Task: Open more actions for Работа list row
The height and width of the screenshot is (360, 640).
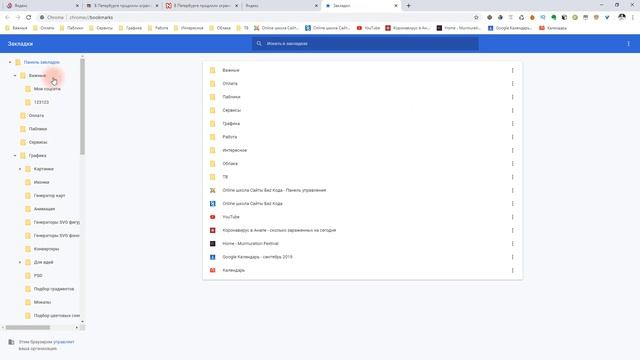Action: coord(512,137)
